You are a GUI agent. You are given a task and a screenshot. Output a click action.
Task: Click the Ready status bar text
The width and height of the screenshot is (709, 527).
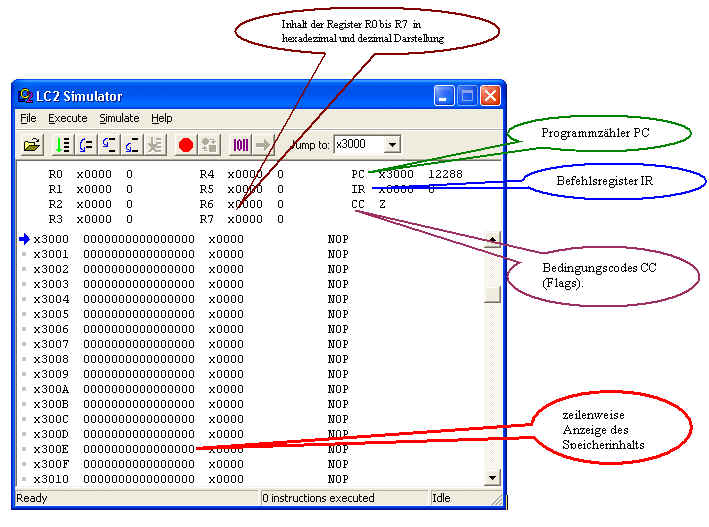click(32, 498)
